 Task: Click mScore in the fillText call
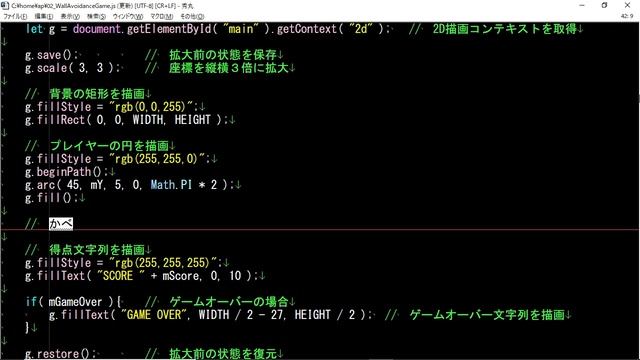point(181,276)
